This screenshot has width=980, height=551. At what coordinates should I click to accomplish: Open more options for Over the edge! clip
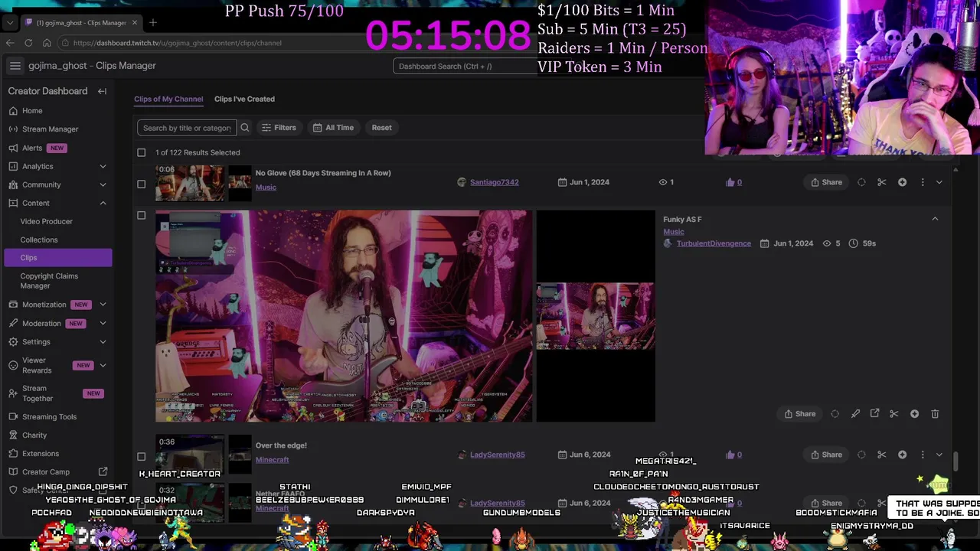tap(923, 455)
